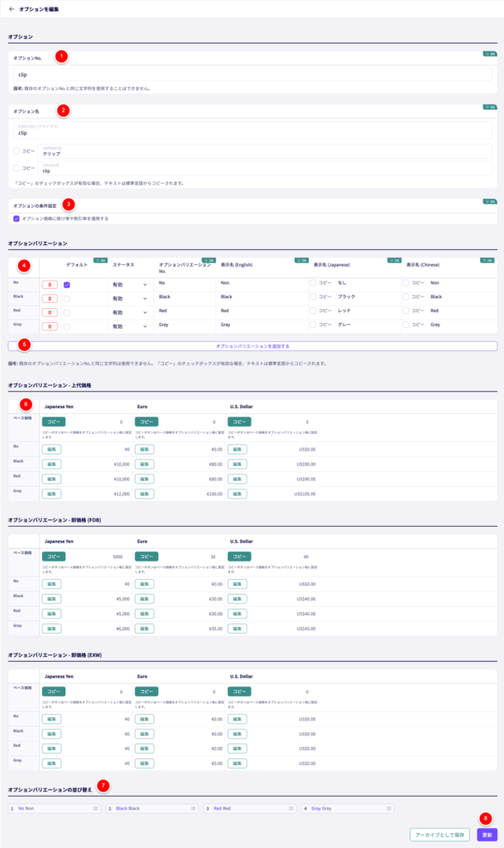Screen dimensions: 504x848
Task: Edit the Red €80.00 price in 上代価格
Action: pyautogui.click(x=144, y=479)
